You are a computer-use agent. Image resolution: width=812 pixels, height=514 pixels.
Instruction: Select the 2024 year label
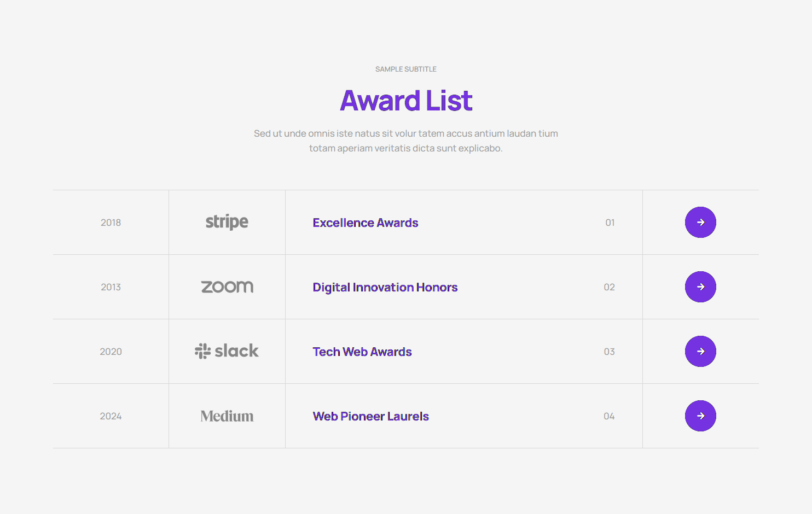tap(111, 416)
